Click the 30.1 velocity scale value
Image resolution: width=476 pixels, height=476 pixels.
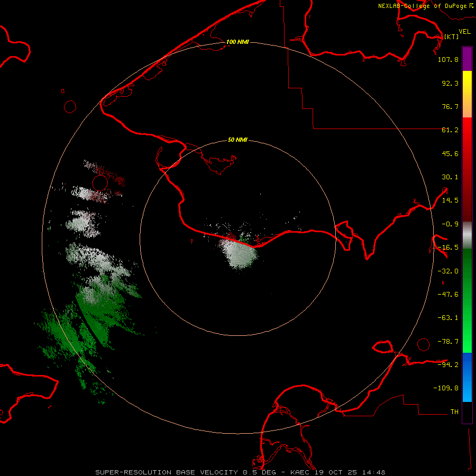point(450,177)
